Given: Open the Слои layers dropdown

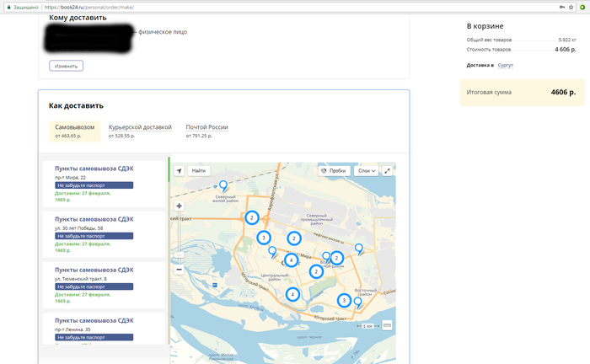Looking at the screenshot, I should (x=367, y=170).
